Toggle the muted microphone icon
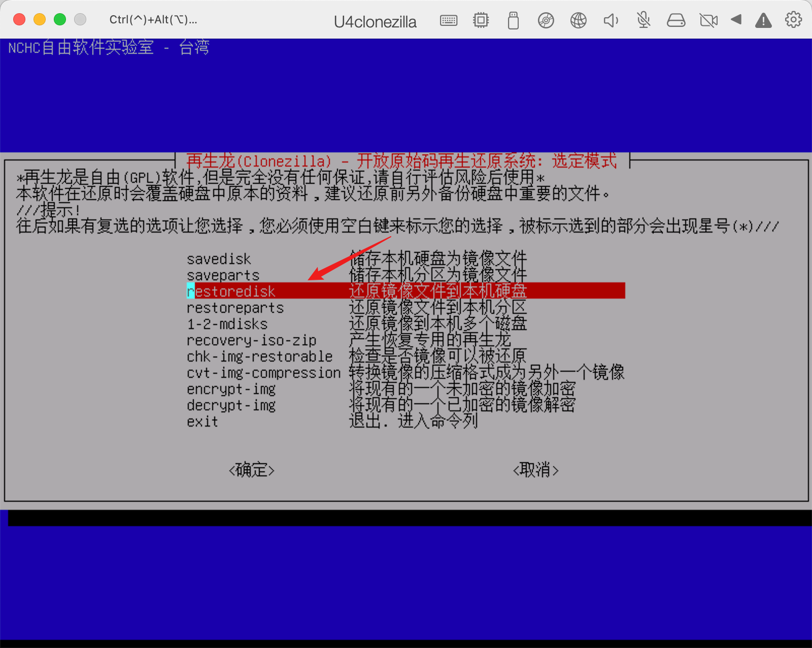Screen dimensions: 812x648 [x=644, y=20]
